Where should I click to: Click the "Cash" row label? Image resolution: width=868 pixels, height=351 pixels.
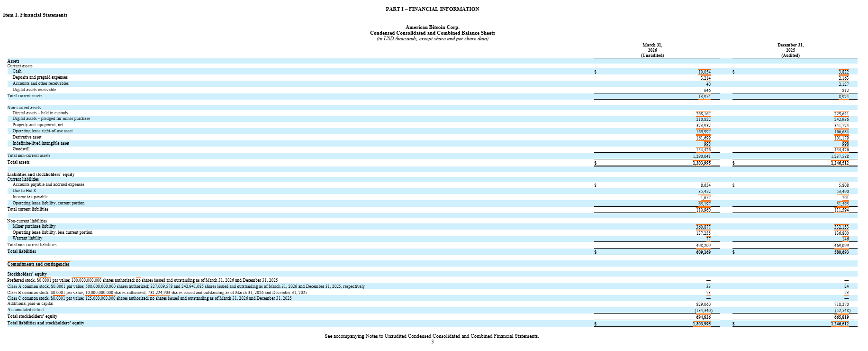(x=17, y=71)
